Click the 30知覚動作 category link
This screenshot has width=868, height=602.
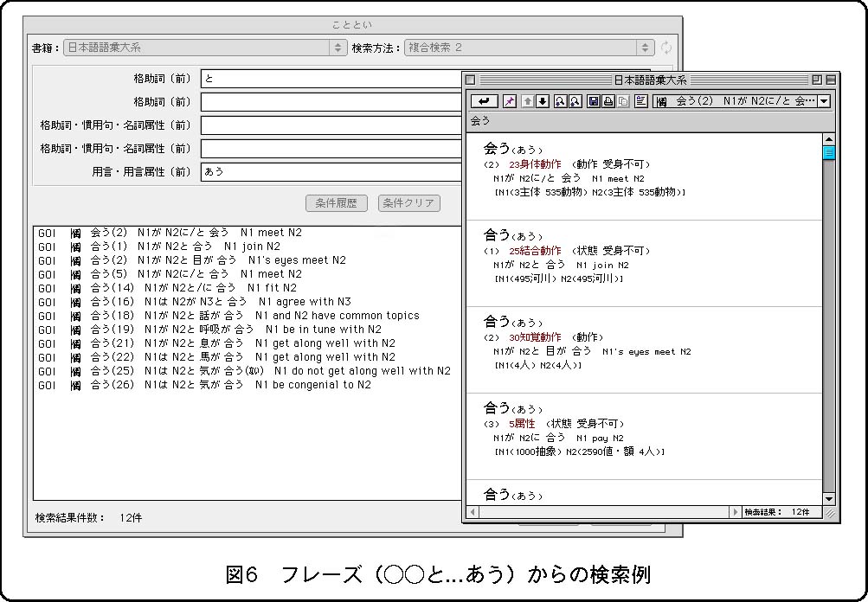pyautogui.click(x=535, y=337)
